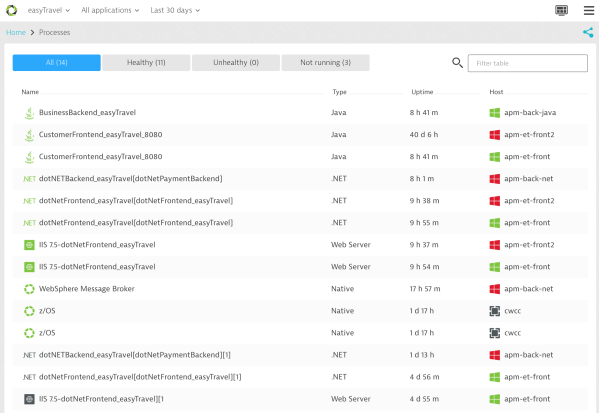599x413 pixels.
Task: Open the hamburger menu
Action: (x=589, y=10)
